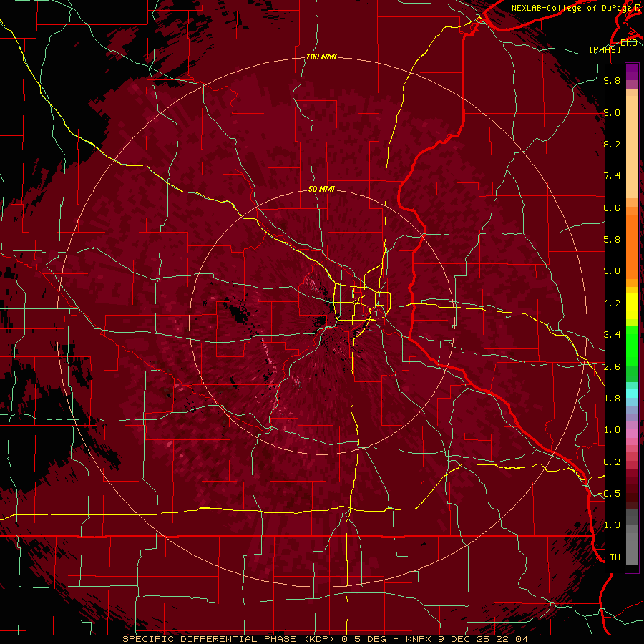
Task: Click the '0.2' color scale value
Action: click(x=612, y=462)
